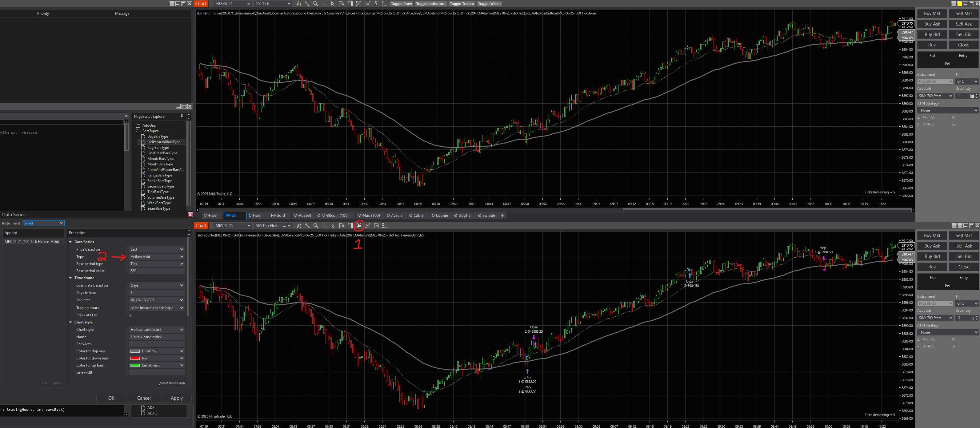Open Strategies icon in bottom chart toolbar
Viewport: 980px width, 428px height.
point(376,226)
